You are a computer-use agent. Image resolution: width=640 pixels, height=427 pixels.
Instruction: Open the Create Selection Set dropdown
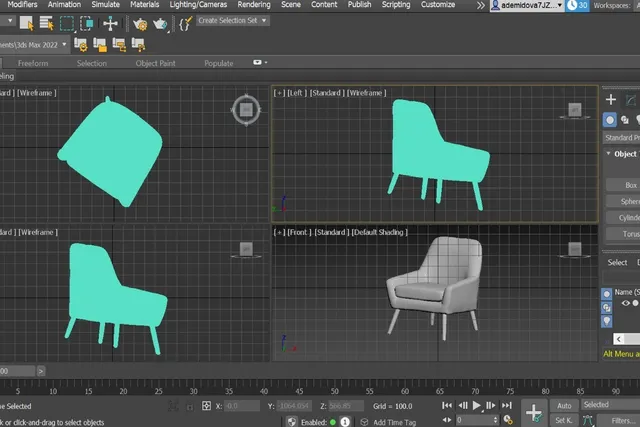click(232, 20)
